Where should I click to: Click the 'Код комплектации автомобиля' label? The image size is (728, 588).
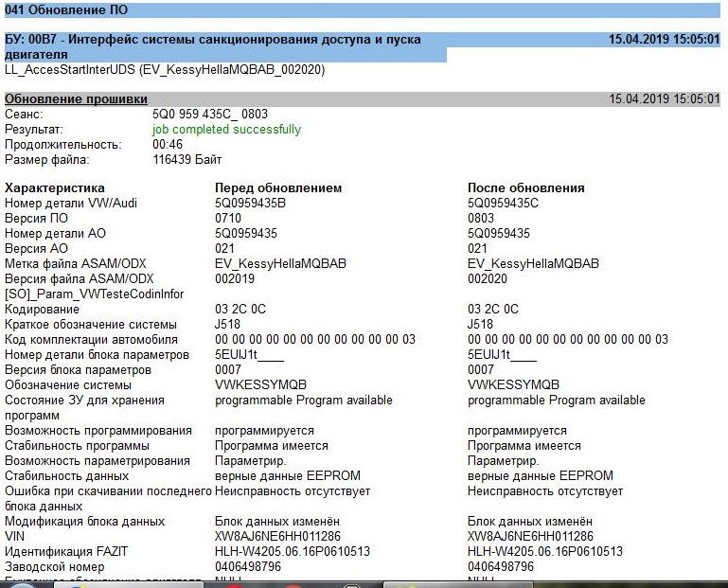[91, 340]
